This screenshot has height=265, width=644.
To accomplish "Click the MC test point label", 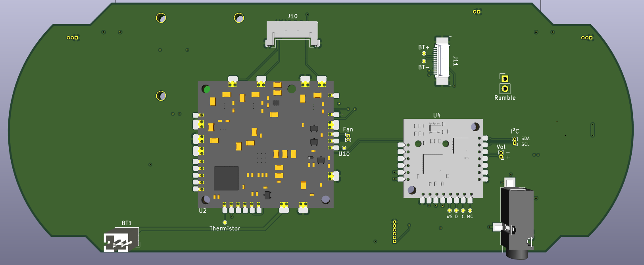I will point(470,217).
